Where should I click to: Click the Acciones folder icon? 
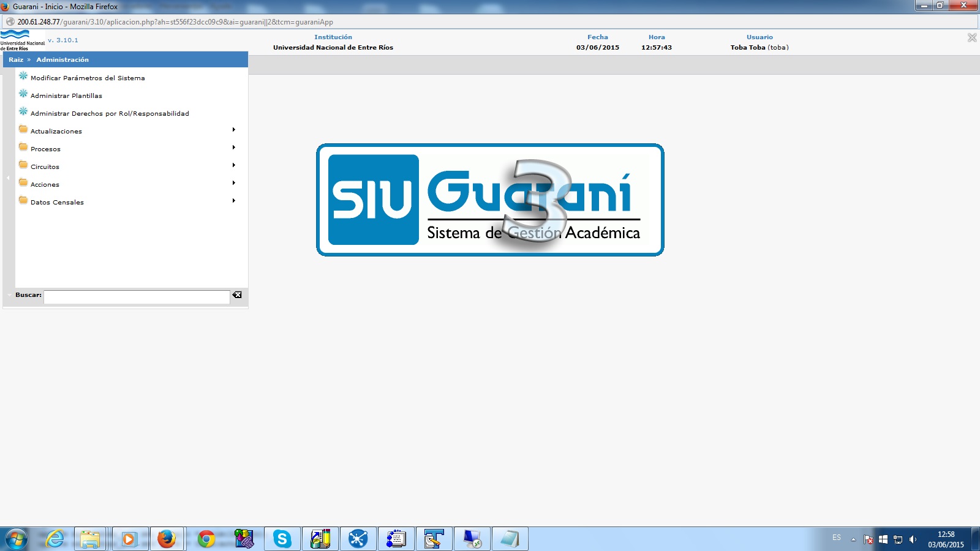coord(23,182)
